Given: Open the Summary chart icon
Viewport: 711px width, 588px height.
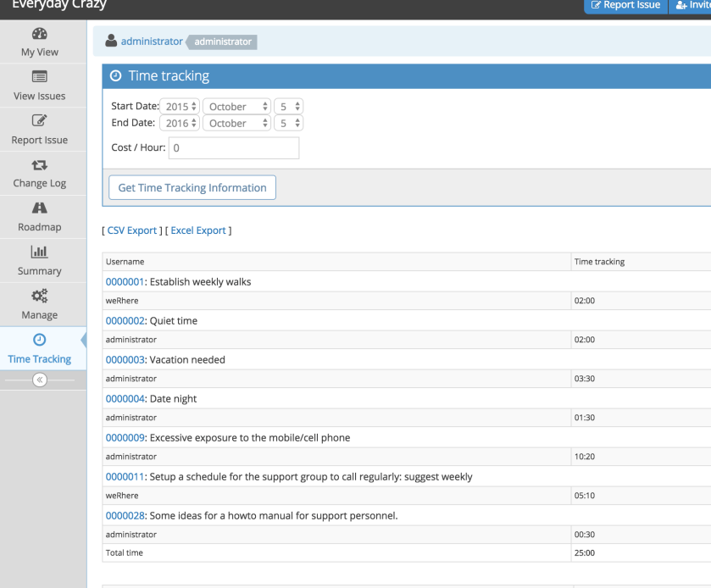Looking at the screenshot, I should coord(39,252).
